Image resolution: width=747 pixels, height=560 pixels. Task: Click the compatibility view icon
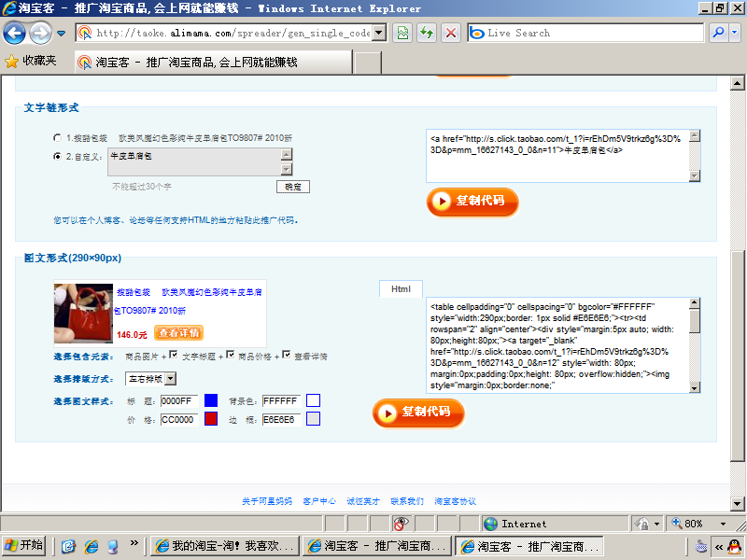[x=403, y=33]
